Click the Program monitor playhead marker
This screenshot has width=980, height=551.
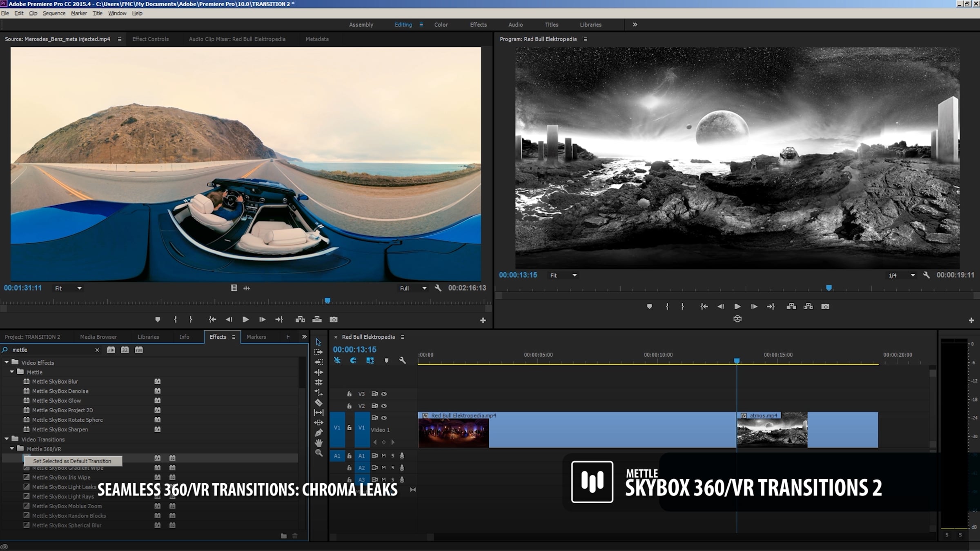tap(829, 288)
